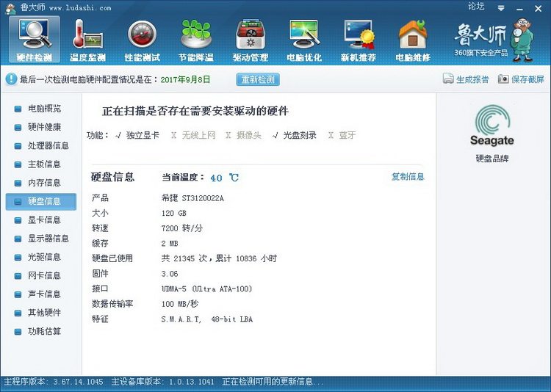This screenshot has height=392, width=551.
Task: Open the 论坛 forum link
Action: (x=476, y=7)
